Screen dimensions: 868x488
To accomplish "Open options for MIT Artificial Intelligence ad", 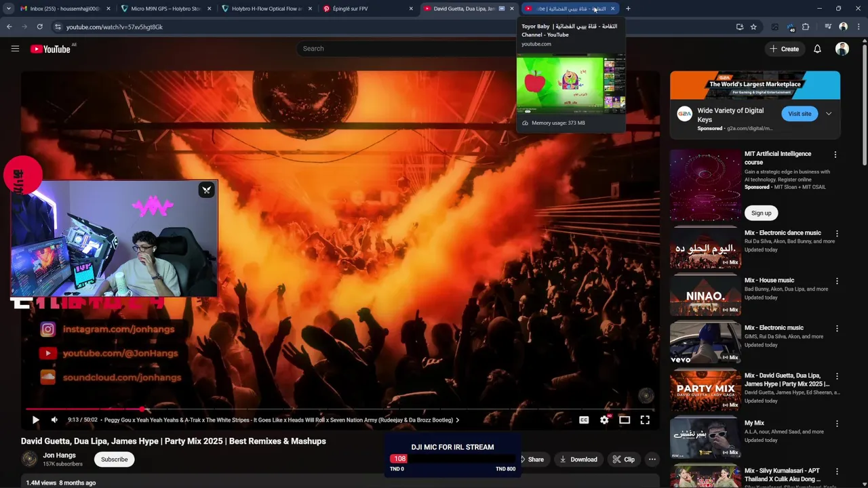I will coord(835,155).
